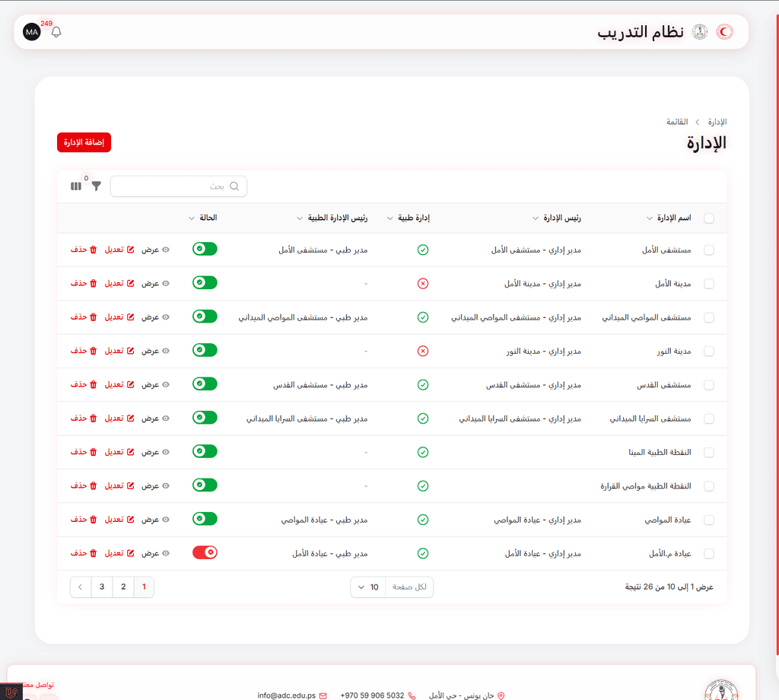Click red X icon for مدينة النور
The image size is (779, 700).
pyautogui.click(x=423, y=352)
